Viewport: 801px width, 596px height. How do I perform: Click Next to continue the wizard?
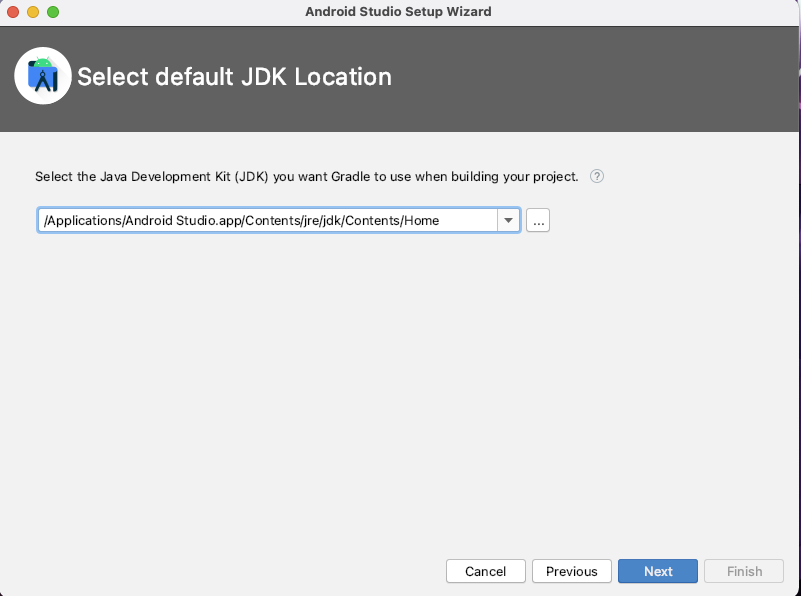(x=657, y=571)
